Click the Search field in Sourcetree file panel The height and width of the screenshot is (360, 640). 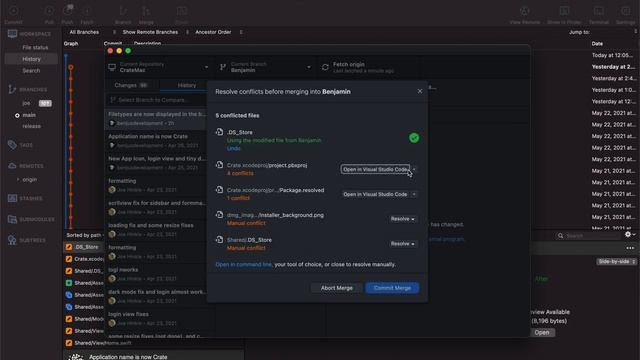(x=588, y=236)
